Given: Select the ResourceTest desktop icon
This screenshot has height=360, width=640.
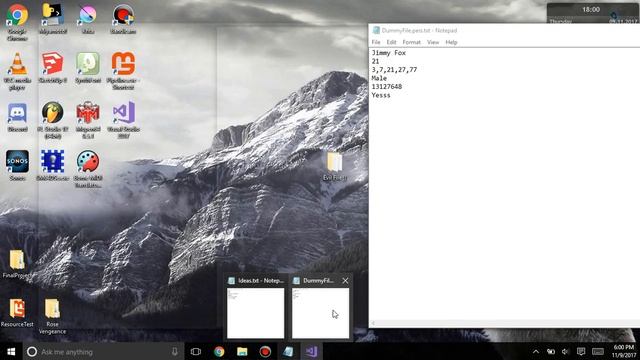Looking at the screenshot, I should click(x=17, y=309).
